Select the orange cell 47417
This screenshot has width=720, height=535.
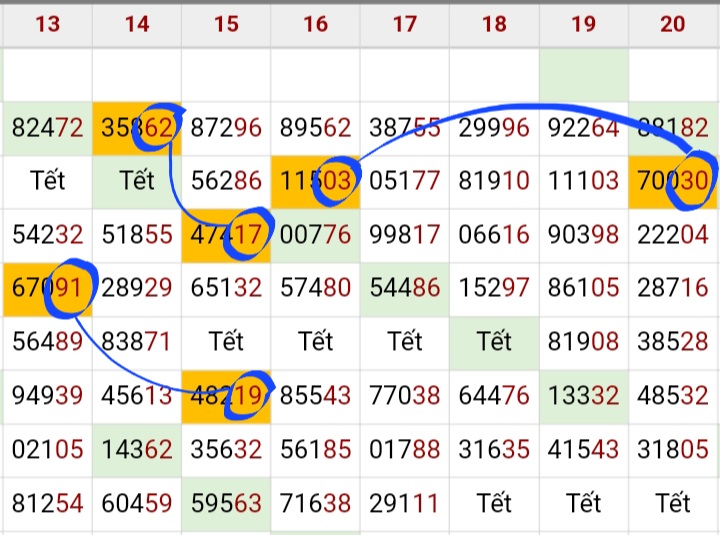[226, 236]
